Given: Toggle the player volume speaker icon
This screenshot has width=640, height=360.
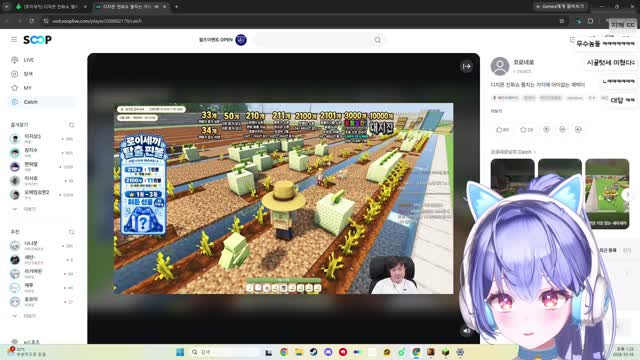Looking at the screenshot, I should (466, 331).
